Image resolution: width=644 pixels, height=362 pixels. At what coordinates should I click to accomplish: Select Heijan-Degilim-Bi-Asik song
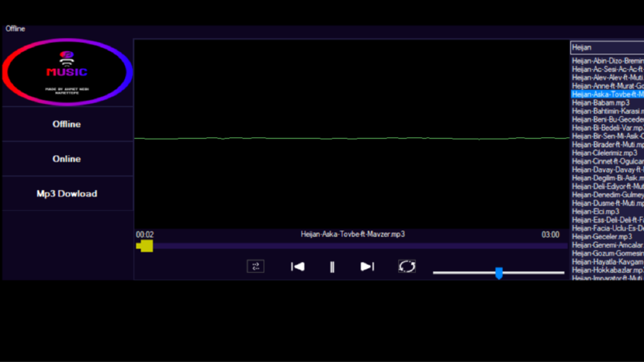click(x=607, y=178)
